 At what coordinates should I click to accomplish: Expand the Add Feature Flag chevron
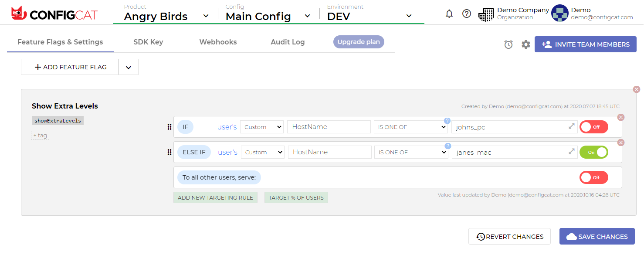[x=129, y=67]
